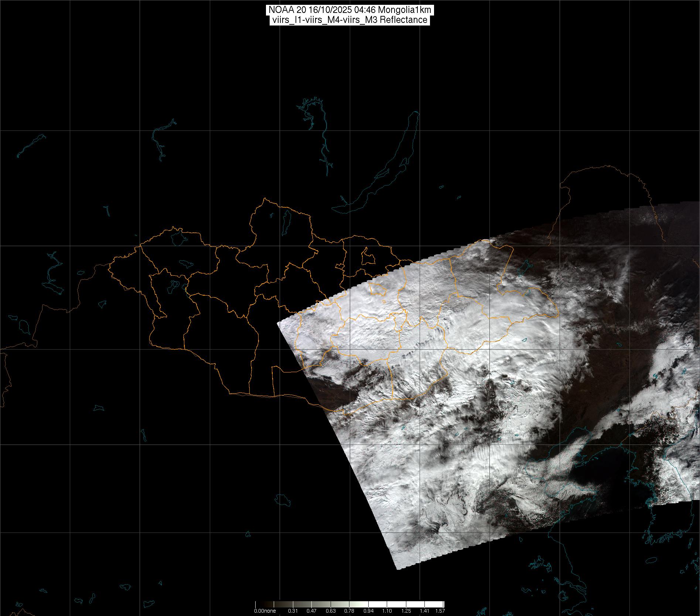Image resolution: width=700 pixels, height=616 pixels.
Task: Click the word Reflectance in the subtitle
Action: 404,20
